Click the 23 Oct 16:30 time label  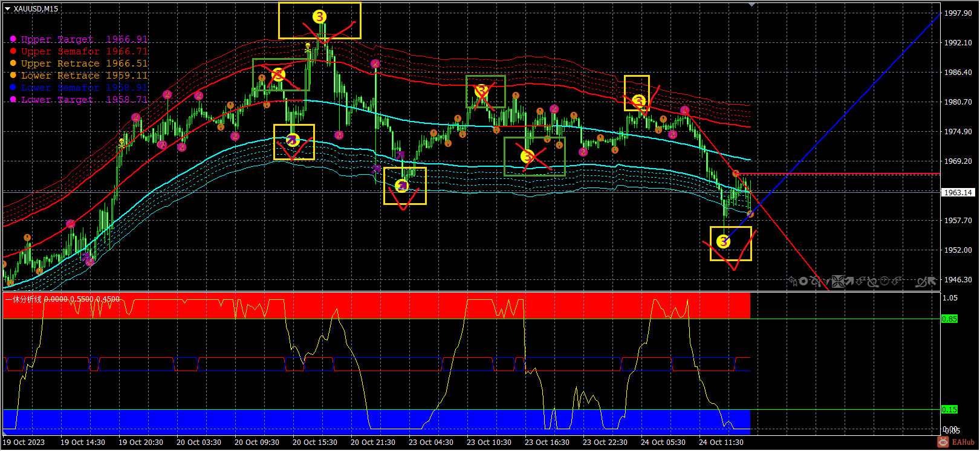point(547,443)
